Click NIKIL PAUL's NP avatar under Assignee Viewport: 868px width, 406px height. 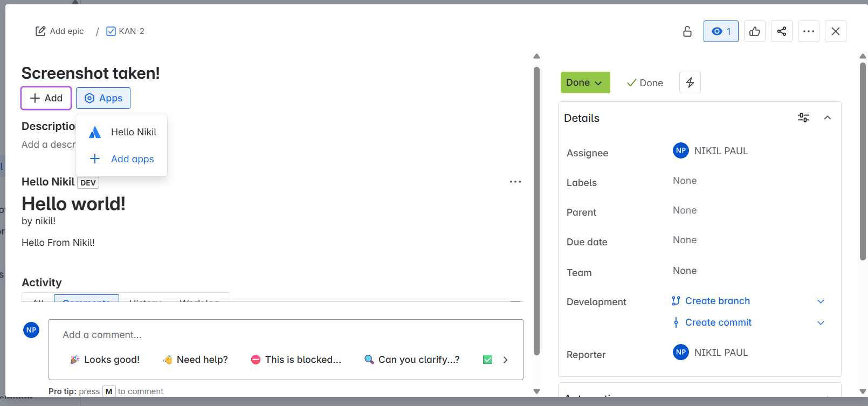pyautogui.click(x=680, y=150)
